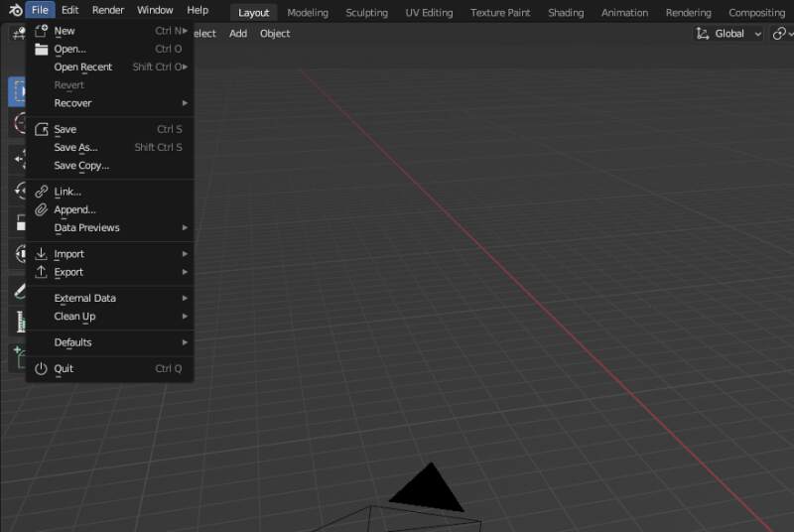
Task: Expand the Clean Up submenu
Action: point(110,317)
